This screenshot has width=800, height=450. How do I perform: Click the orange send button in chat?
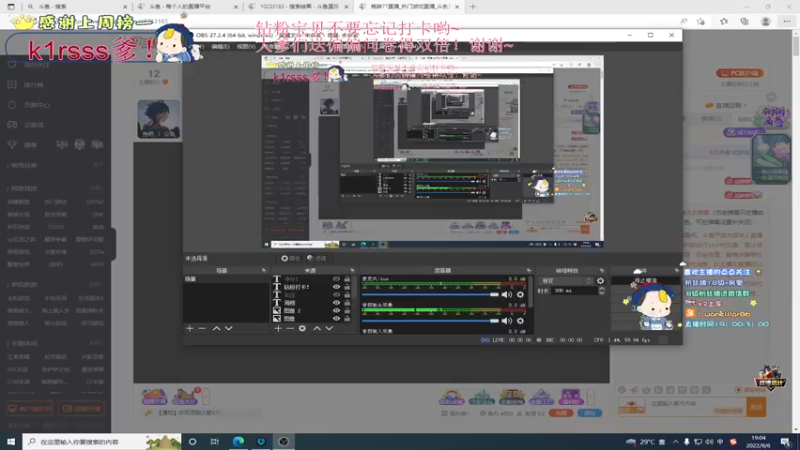[x=756, y=407]
